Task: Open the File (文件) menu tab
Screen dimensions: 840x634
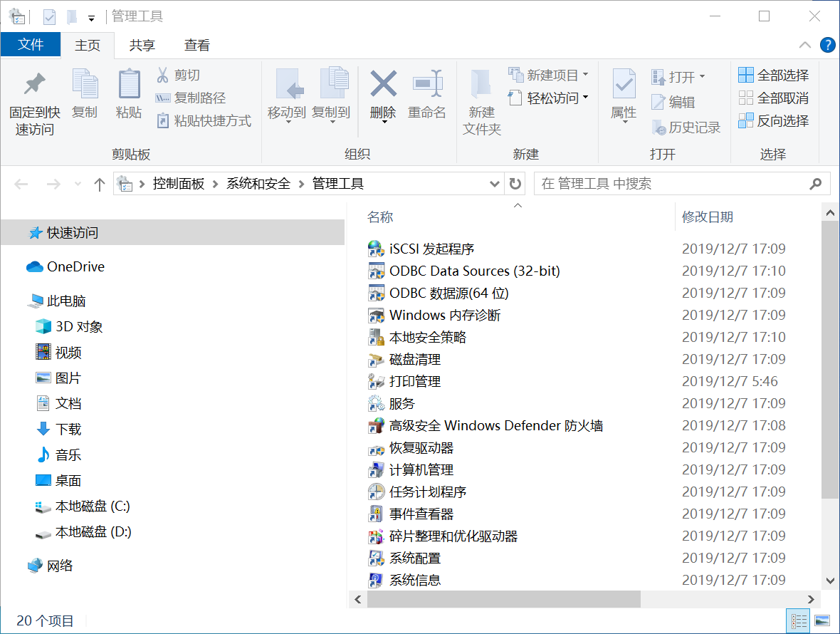Action: (31, 45)
